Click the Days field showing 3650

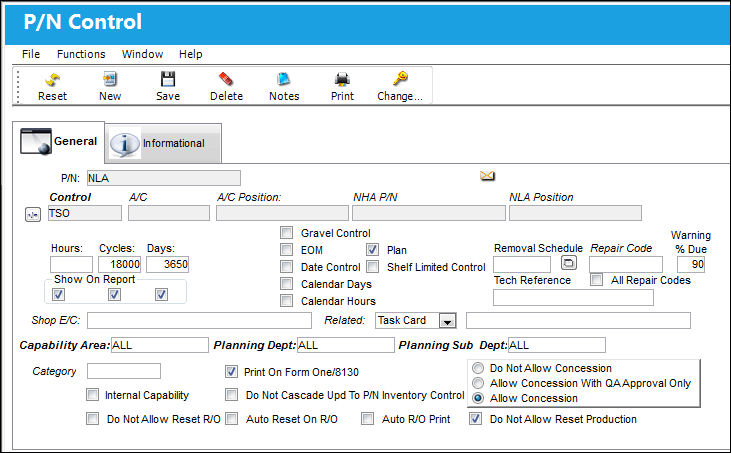[167, 264]
